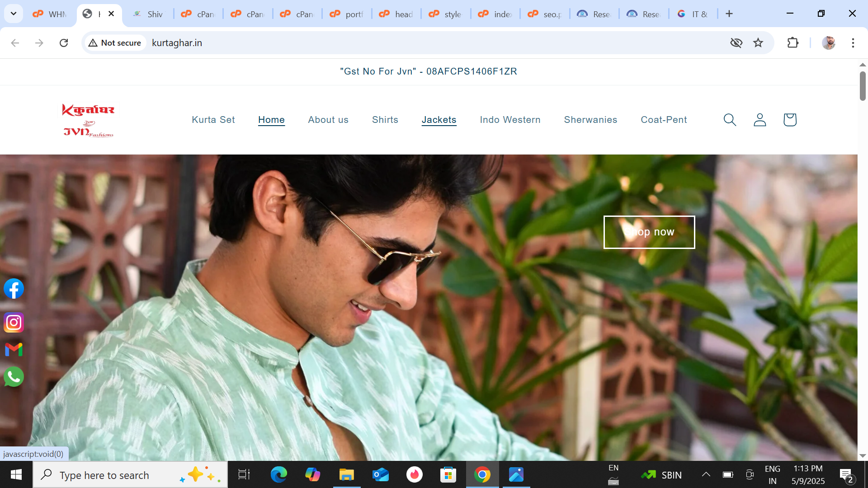Screen dimensions: 868x488
Task: Click the SBIN stock widget
Action: tap(661, 475)
